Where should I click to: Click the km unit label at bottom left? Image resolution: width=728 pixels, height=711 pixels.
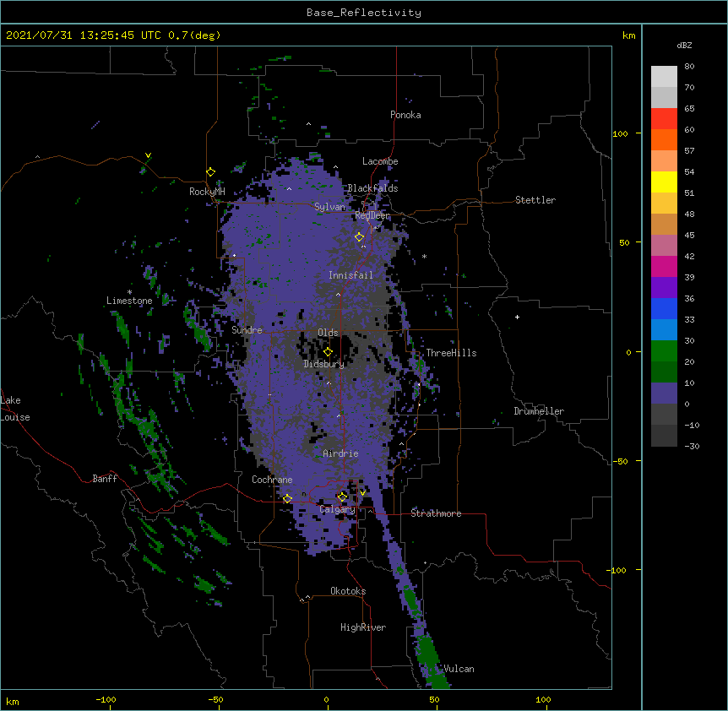click(x=13, y=701)
